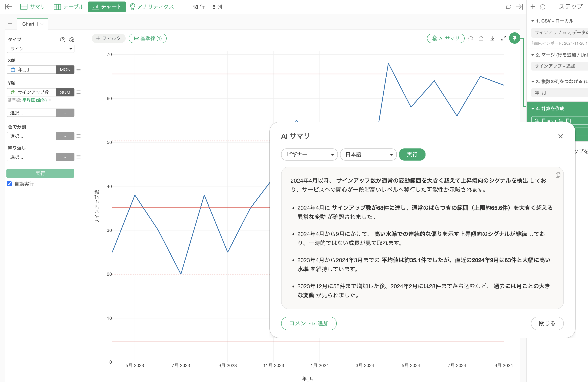Click the chart export upload arrow icon
The height and width of the screenshot is (382, 588).
click(481, 38)
